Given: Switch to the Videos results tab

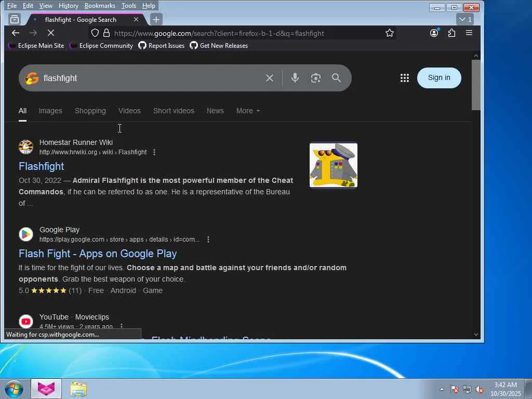Looking at the screenshot, I should pyautogui.click(x=129, y=111).
